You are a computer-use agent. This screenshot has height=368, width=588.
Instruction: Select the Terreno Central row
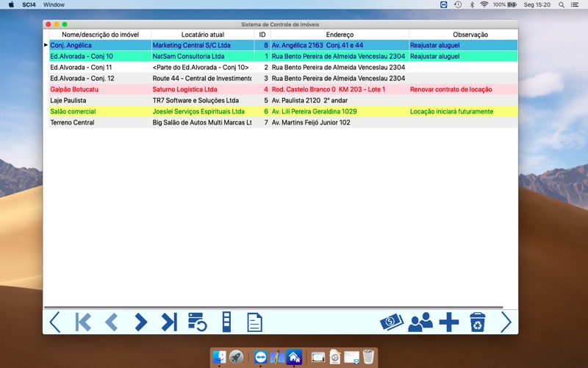point(283,122)
